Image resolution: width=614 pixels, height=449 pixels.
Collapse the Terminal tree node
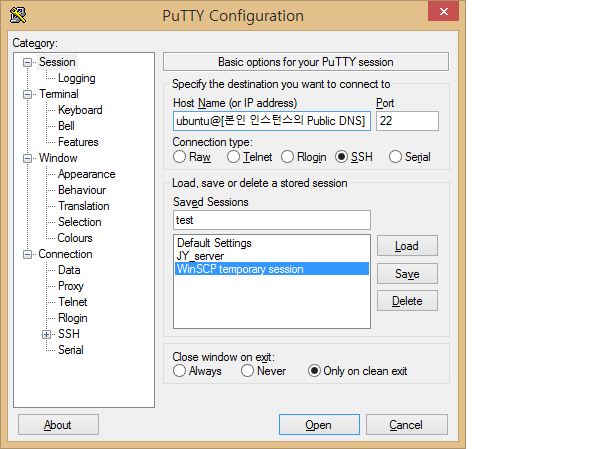click(x=27, y=94)
